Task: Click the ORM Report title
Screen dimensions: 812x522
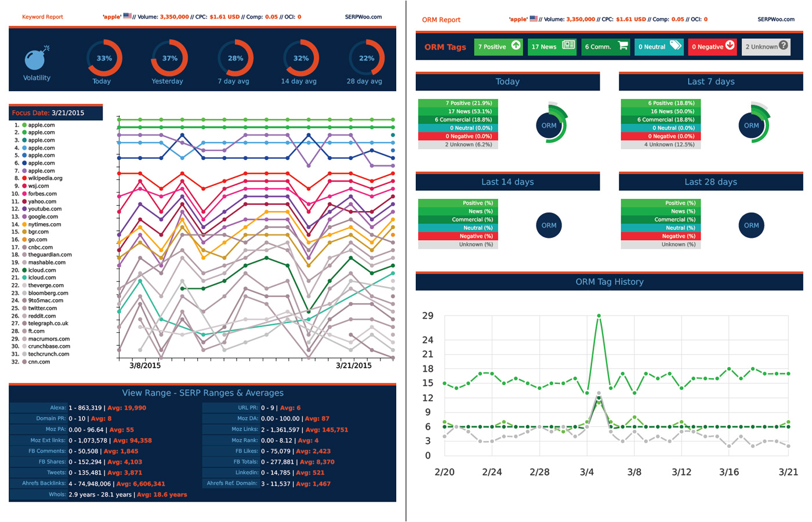Action: click(x=441, y=20)
